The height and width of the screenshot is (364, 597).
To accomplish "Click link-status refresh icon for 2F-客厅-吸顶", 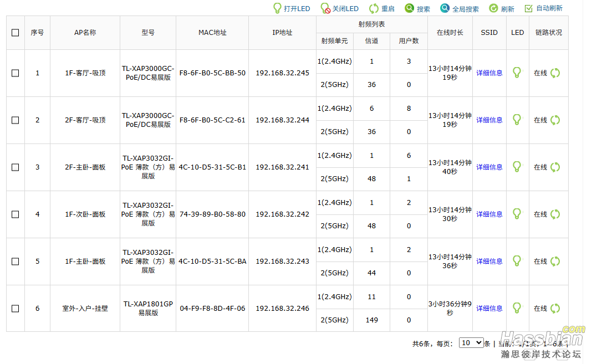I will (555, 120).
